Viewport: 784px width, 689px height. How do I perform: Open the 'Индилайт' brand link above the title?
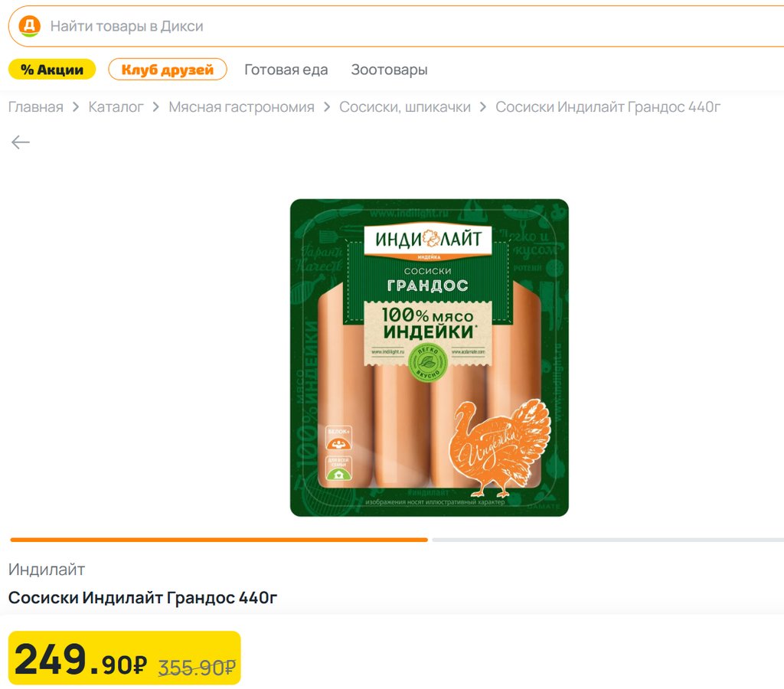pos(47,570)
